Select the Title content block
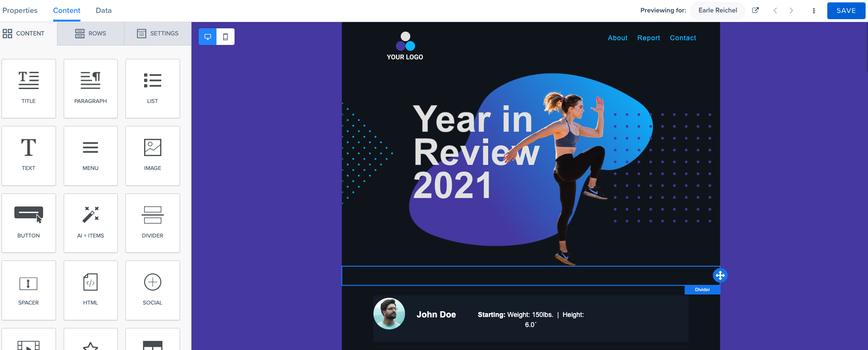Viewport: 868px width, 350px height. click(x=29, y=88)
